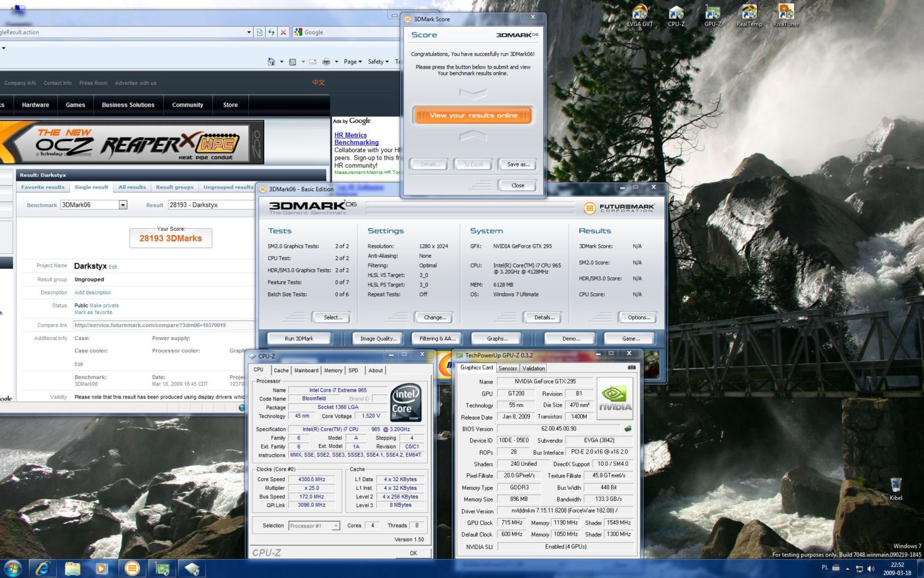The width and height of the screenshot is (924, 578).
Task: Switch to GPU-Z taskbar button
Action: tap(162, 569)
